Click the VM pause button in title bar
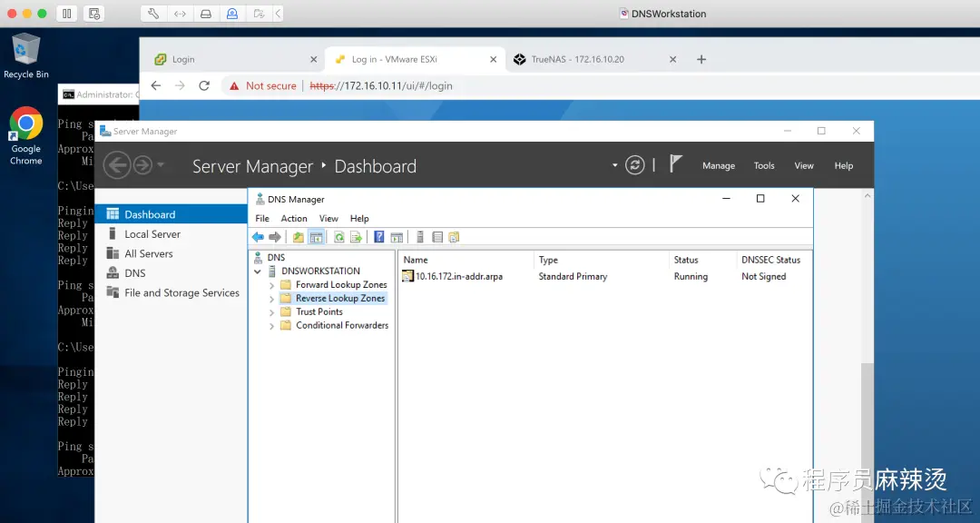The image size is (980, 523). pos(67,13)
